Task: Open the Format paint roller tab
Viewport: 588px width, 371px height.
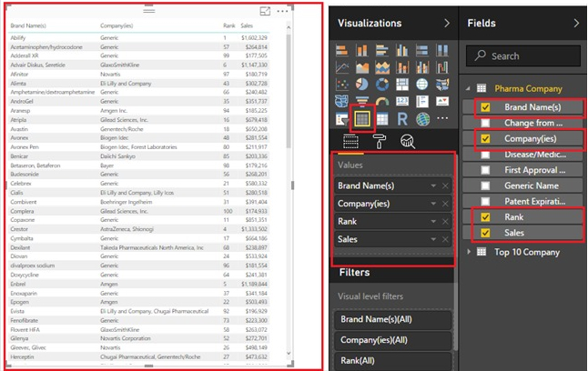Action: point(380,142)
